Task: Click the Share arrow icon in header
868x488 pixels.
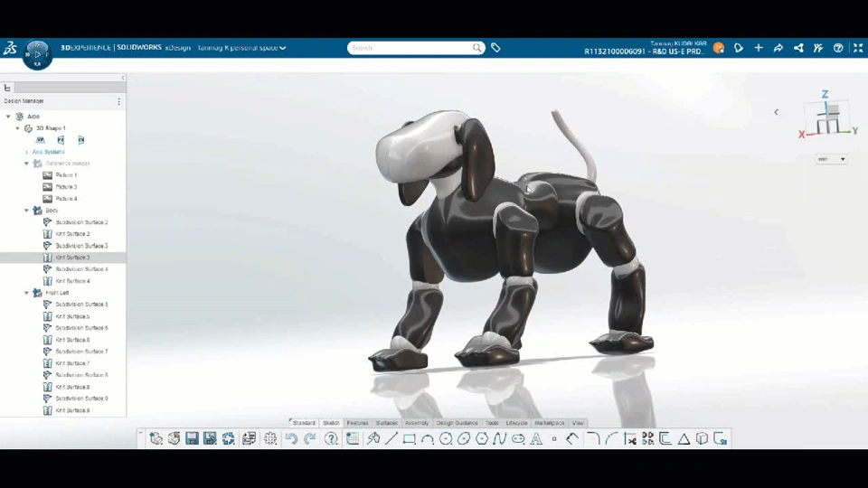Action: pos(778,48)
